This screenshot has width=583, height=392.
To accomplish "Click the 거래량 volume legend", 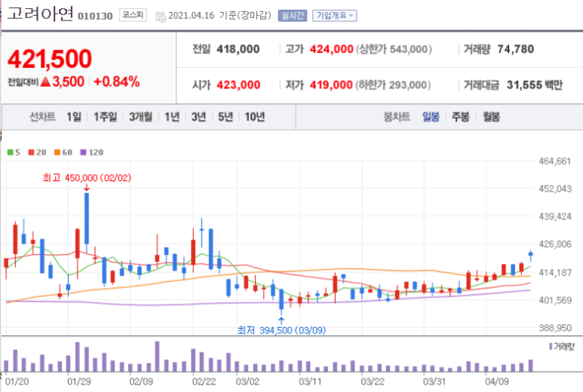I will [x=562, y=347].
